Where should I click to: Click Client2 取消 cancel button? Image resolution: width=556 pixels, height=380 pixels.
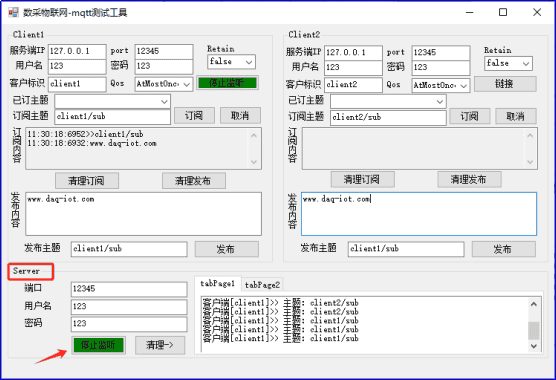click(516, 116)
